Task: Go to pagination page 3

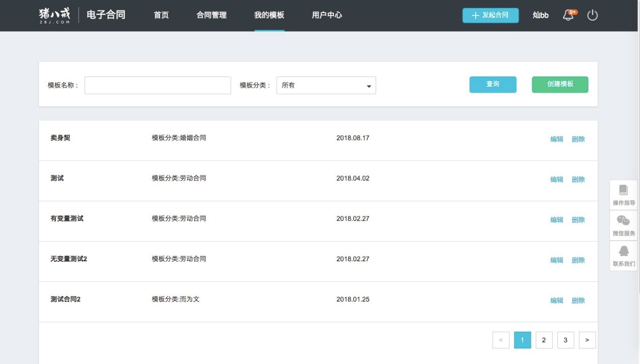Action: click(x=565, y=340)
